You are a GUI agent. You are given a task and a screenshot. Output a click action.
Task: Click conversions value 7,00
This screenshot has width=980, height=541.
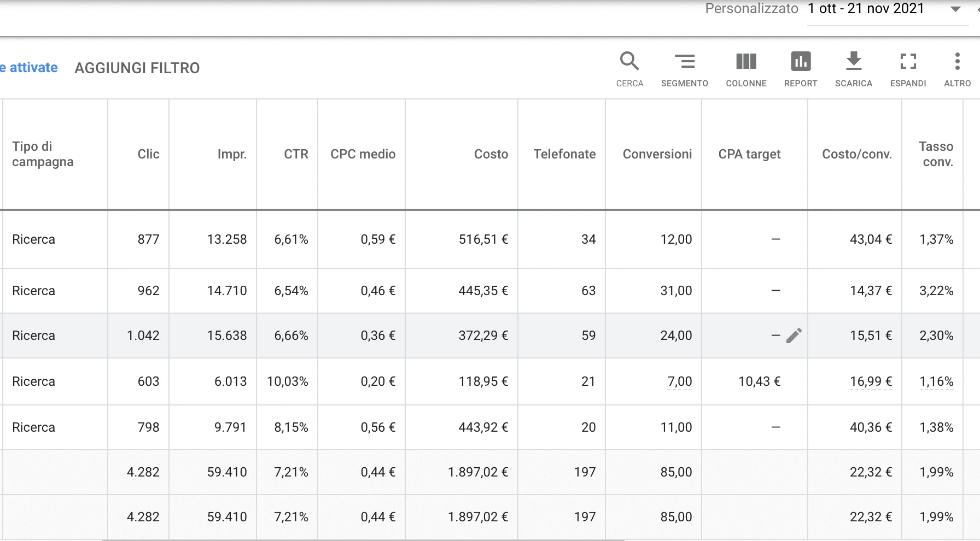tap(680, 381)
